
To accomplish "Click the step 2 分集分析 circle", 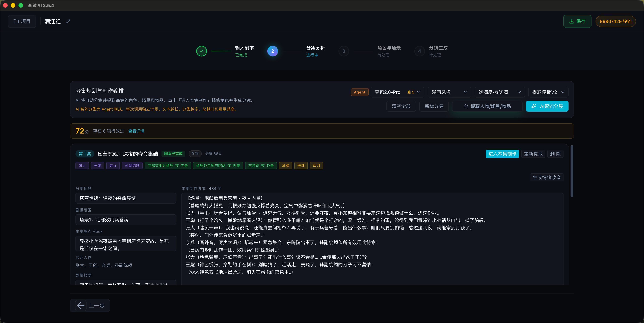I will pyautogui.click(x=273, y=51).
